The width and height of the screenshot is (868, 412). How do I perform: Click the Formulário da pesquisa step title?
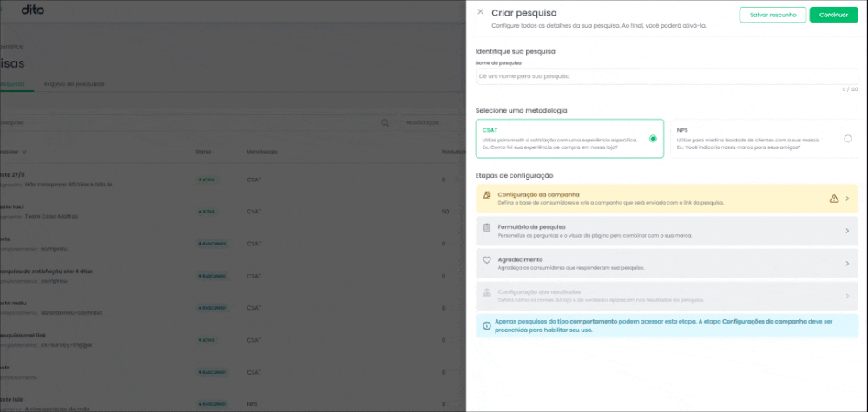[531, 226]
